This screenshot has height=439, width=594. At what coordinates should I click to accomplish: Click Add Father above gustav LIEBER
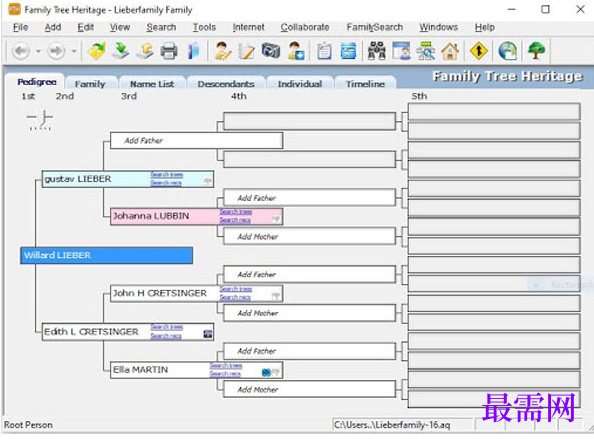point(196,141)
